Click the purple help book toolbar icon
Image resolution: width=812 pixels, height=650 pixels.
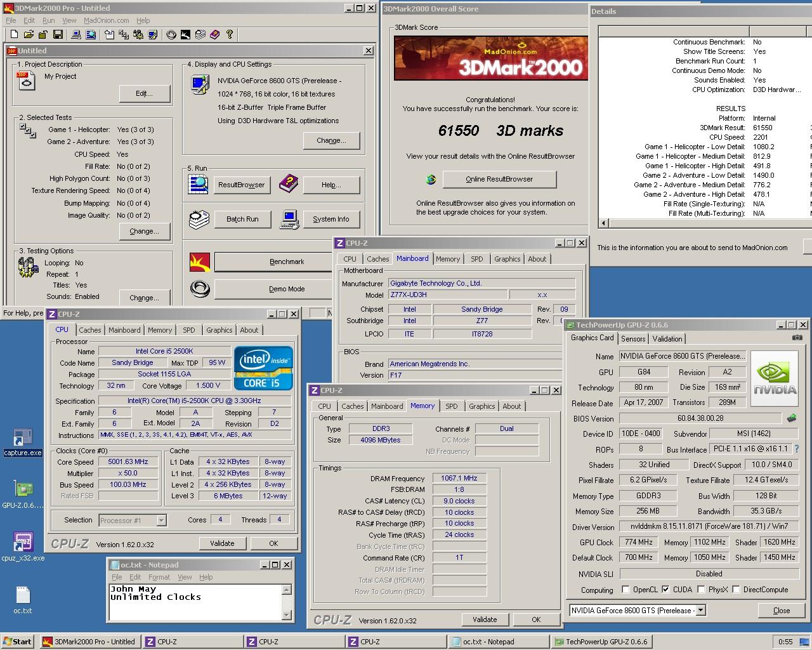point(214,34)
